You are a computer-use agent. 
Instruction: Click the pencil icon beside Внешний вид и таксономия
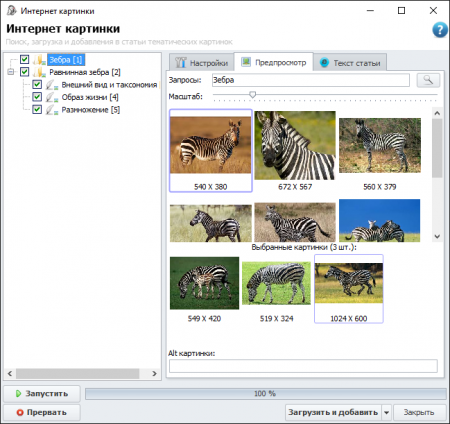tap(52, 85)
